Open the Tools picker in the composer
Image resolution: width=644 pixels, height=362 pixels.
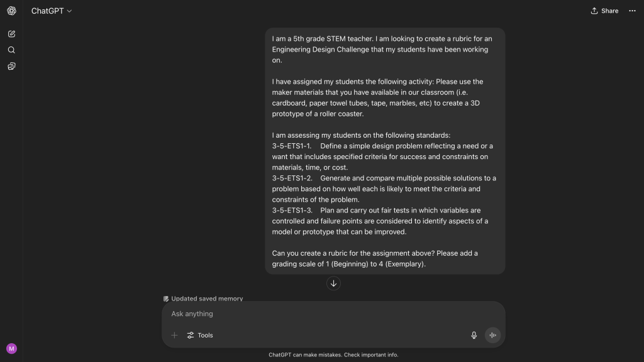pos(200,336)
